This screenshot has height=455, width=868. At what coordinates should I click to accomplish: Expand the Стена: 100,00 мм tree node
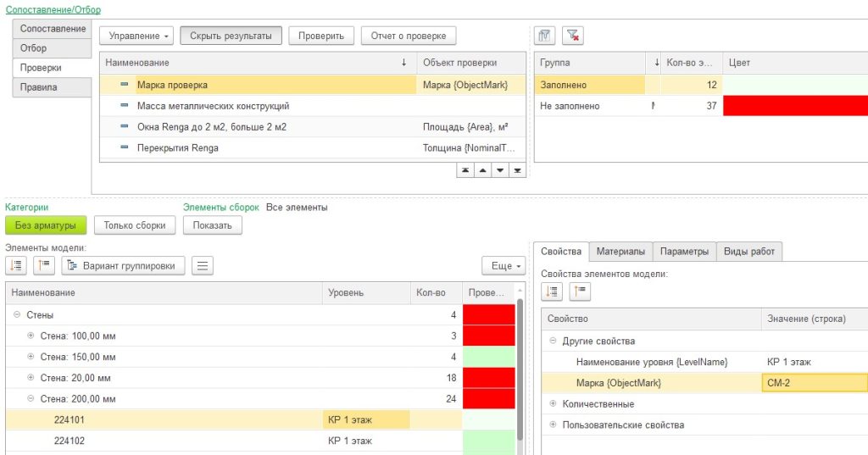click(x=31, y=336)
